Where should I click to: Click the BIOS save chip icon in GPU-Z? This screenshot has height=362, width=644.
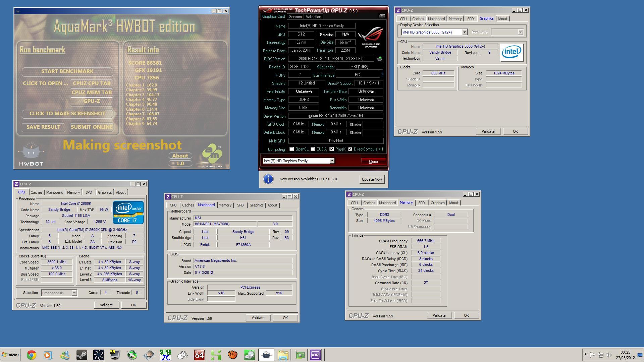click(379, 59)
